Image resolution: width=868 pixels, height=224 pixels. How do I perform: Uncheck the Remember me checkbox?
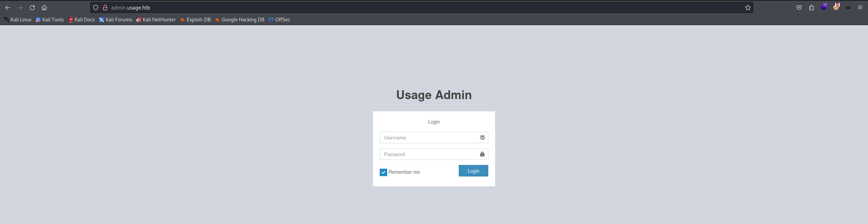pos(383,172)
